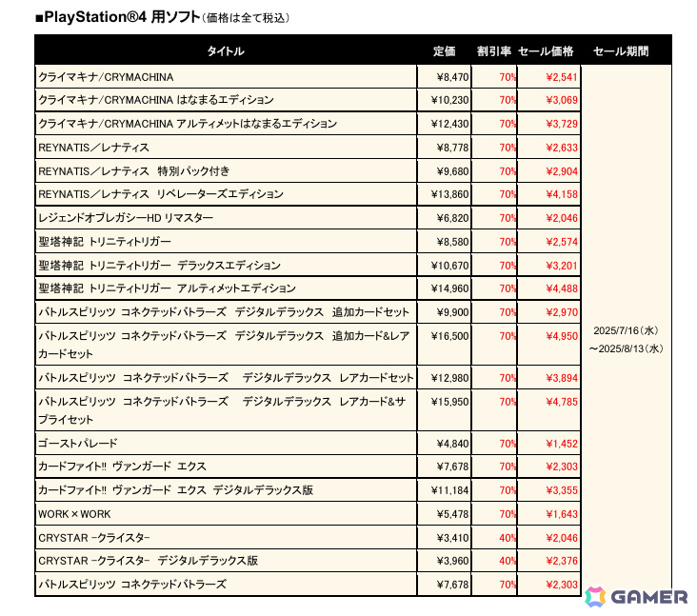This screenshot has width=697, height=616.
Task: Click the タイトル column header
Action: [x=226, y=51]
